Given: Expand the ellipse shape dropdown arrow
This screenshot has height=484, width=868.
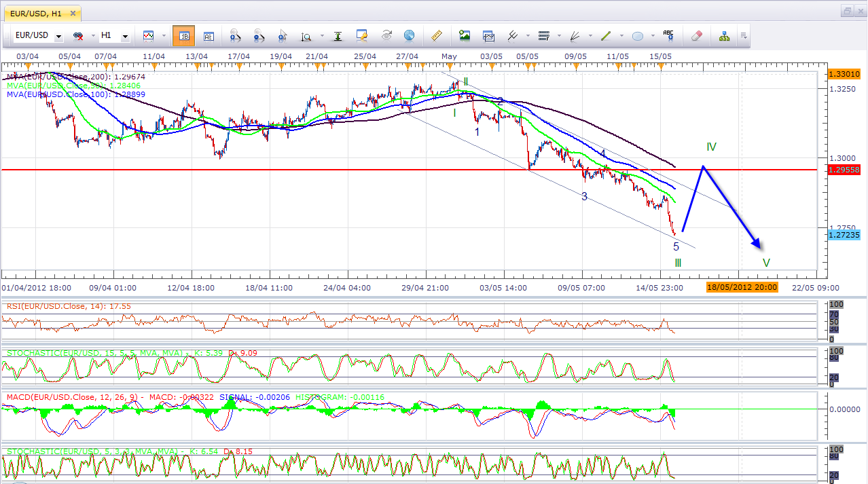Looking at the screenshot, I should [653, 36].
